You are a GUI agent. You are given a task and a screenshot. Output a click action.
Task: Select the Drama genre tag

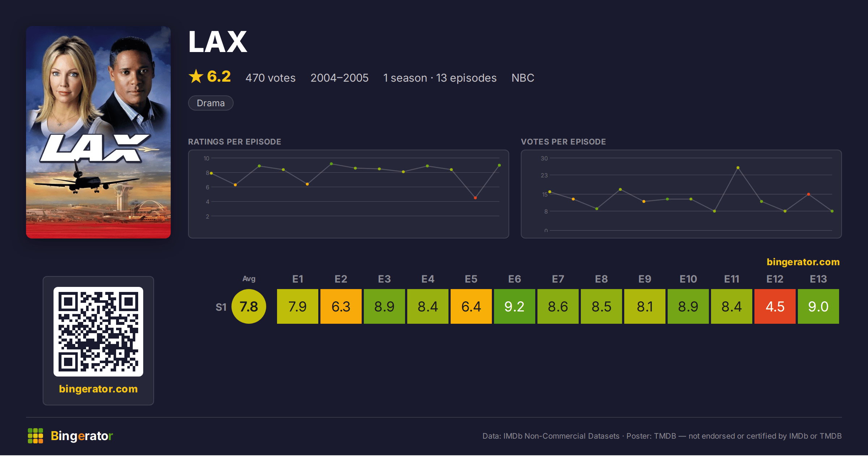point(211,103)
